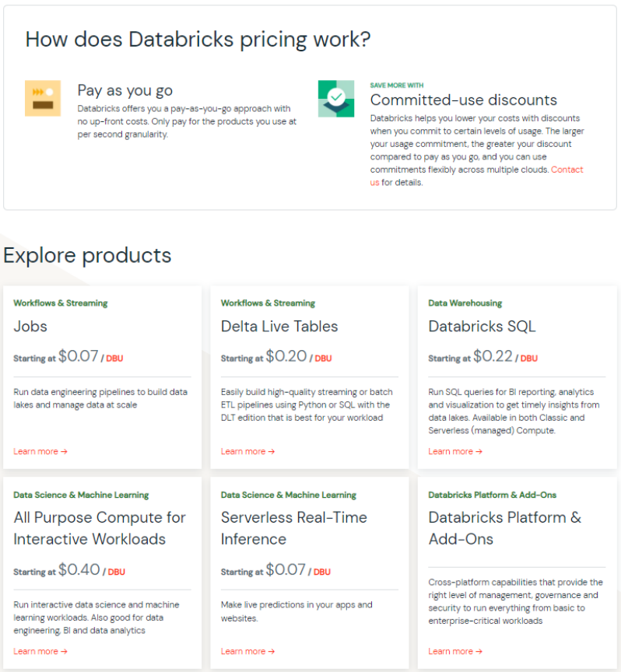Open the Contact us link
The image size is (621, 672).
[x=476, y=176]
